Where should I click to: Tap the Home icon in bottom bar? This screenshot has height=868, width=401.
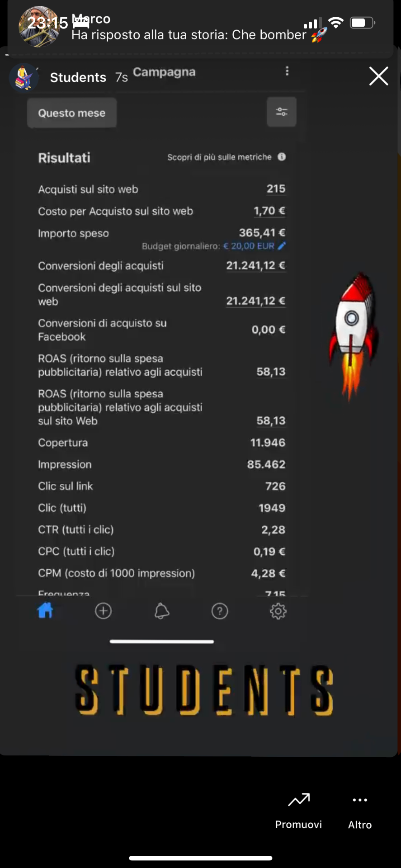coord(45,611)
